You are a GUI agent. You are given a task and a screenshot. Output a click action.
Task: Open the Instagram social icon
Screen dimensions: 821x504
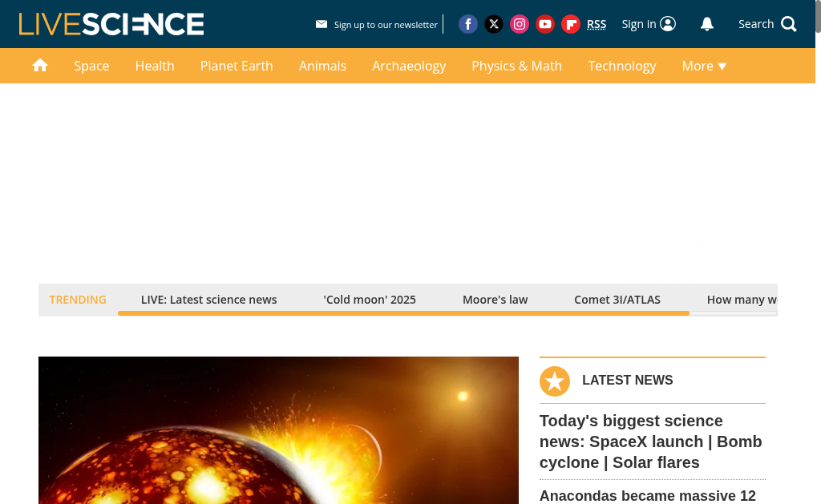[x=520, y=24]
